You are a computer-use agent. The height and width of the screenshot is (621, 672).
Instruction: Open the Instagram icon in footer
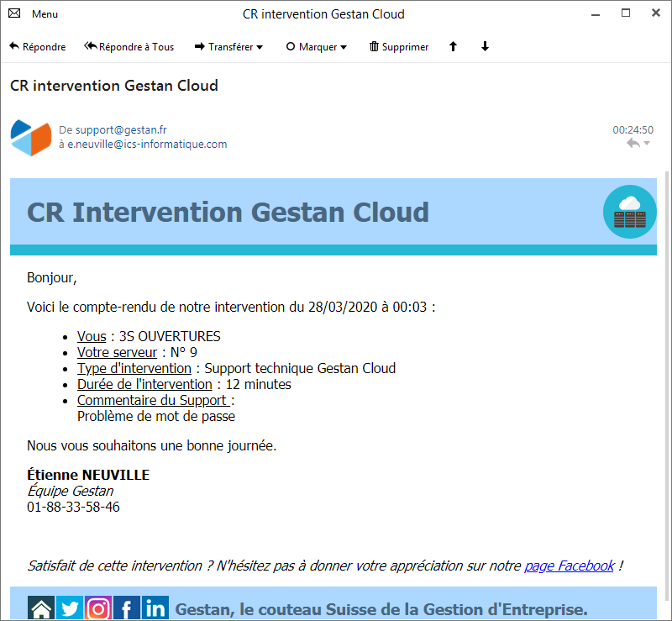pos(98,608)
